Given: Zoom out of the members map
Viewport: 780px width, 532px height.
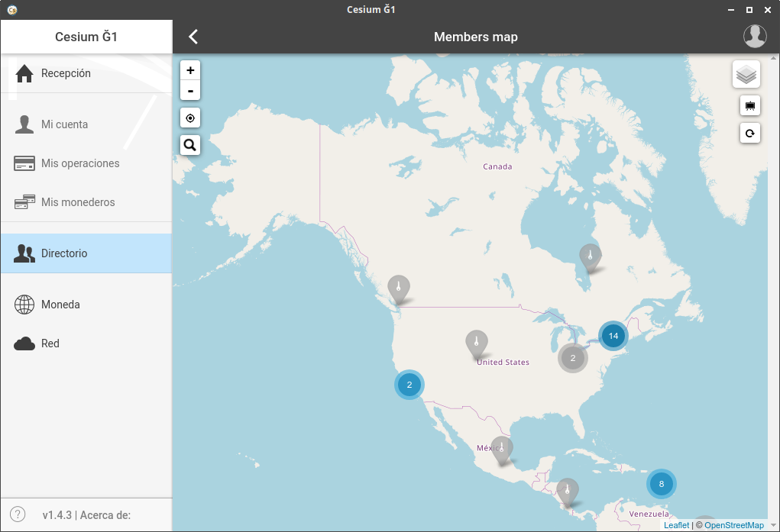Looking at the screenshot, I should click(x=190, y=91).
